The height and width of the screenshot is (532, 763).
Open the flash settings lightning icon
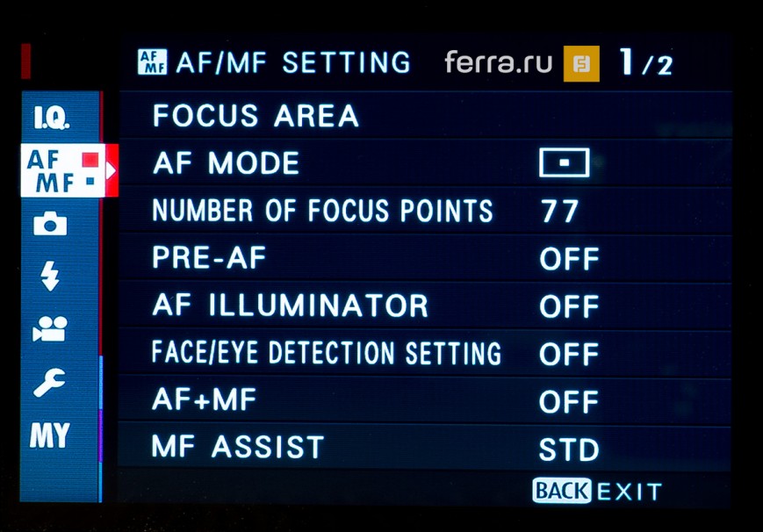(50, 276)
